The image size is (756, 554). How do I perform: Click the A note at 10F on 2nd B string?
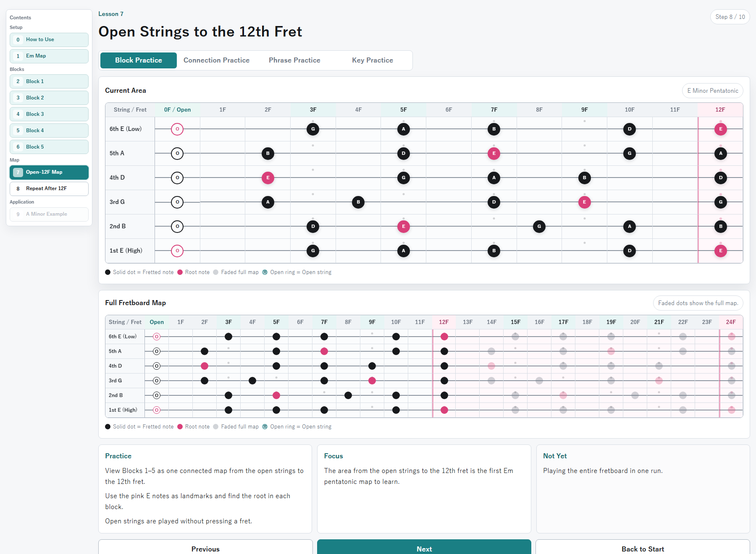[630, 226]
